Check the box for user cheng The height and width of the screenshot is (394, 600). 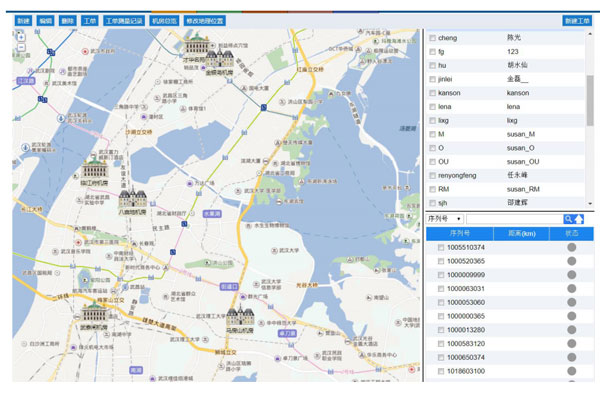pyautogui.click(x=432, y=38)
